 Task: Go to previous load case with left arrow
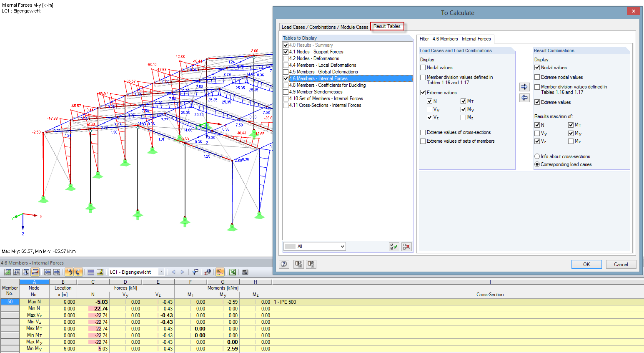(x=173, y=272)
